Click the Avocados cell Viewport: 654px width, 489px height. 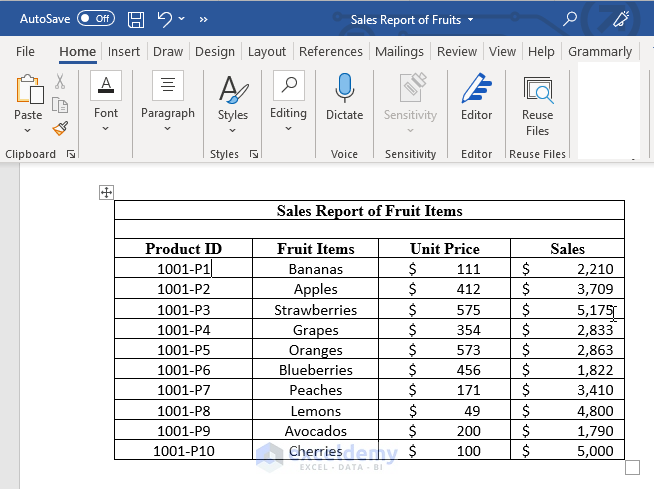point(316,430)
